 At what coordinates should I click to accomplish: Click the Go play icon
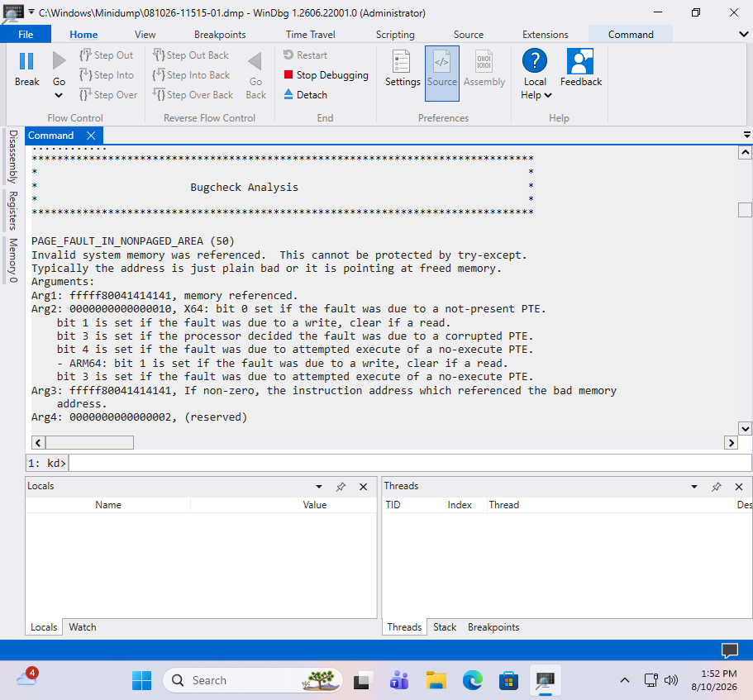tap(59, 61)
